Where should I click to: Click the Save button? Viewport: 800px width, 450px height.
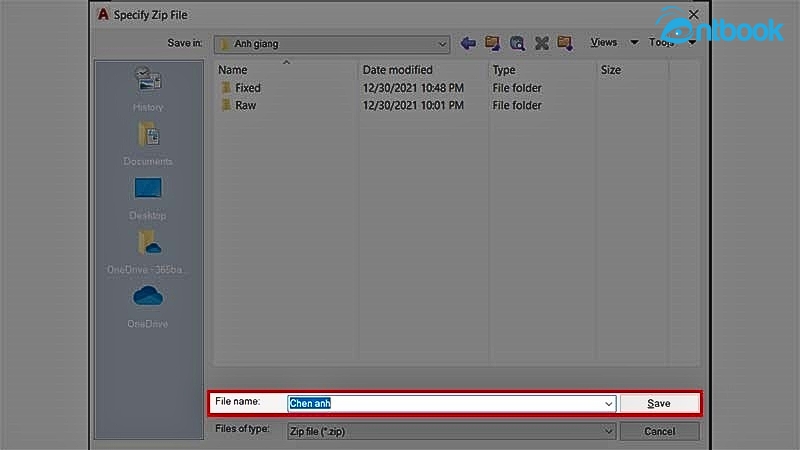(x=659, y=403)
